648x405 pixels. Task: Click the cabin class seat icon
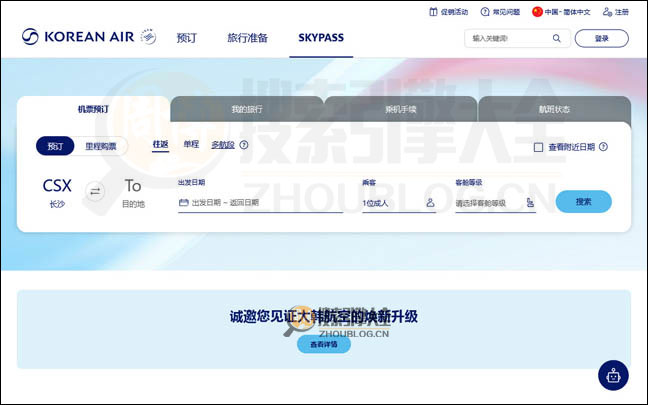[x=530, y=202]
